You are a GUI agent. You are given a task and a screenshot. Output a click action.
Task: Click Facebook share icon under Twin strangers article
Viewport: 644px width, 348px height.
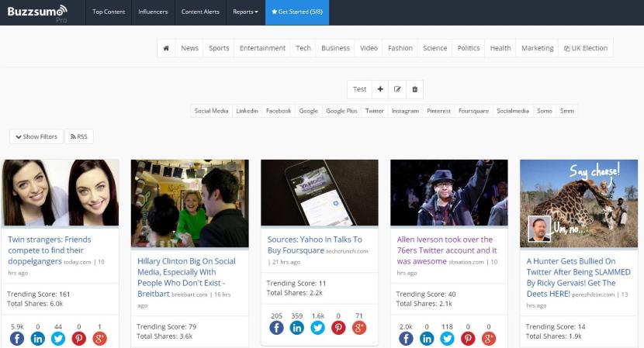(x=17, y=338)
